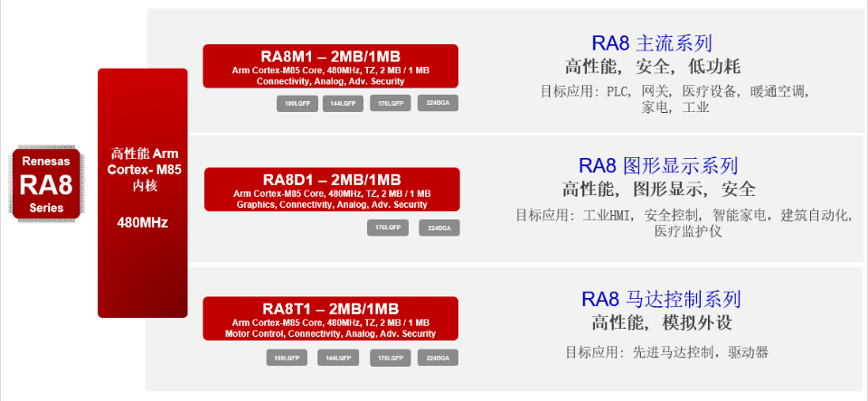The image size is (868, 401).
Task: Select the 480MHz label in red column
Action: point(143,223)
